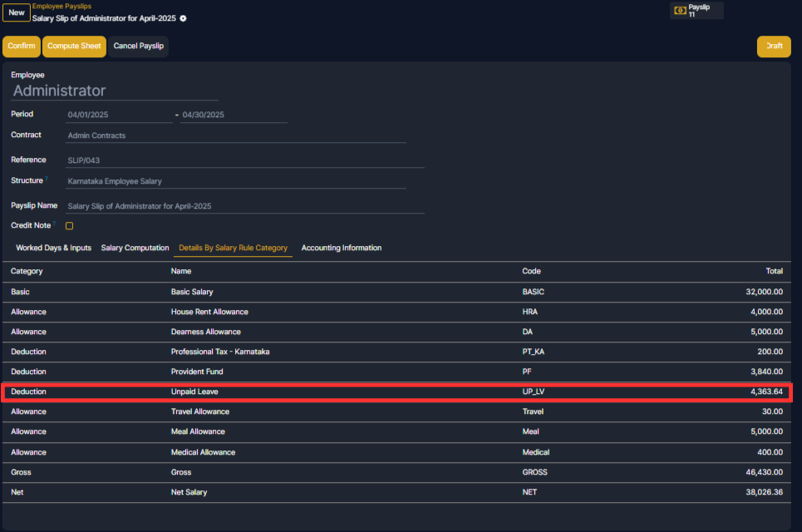
Task: Open the Payslip money smart button icon
Action: pyautogui.click(x=681, y=10)
